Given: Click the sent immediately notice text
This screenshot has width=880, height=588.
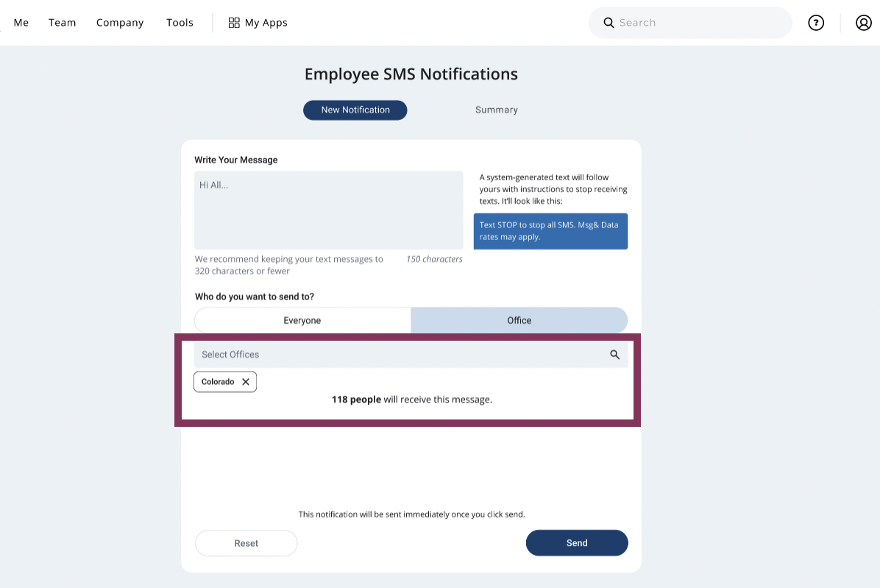Looking at the screenshot, I should tap(411, 514).
